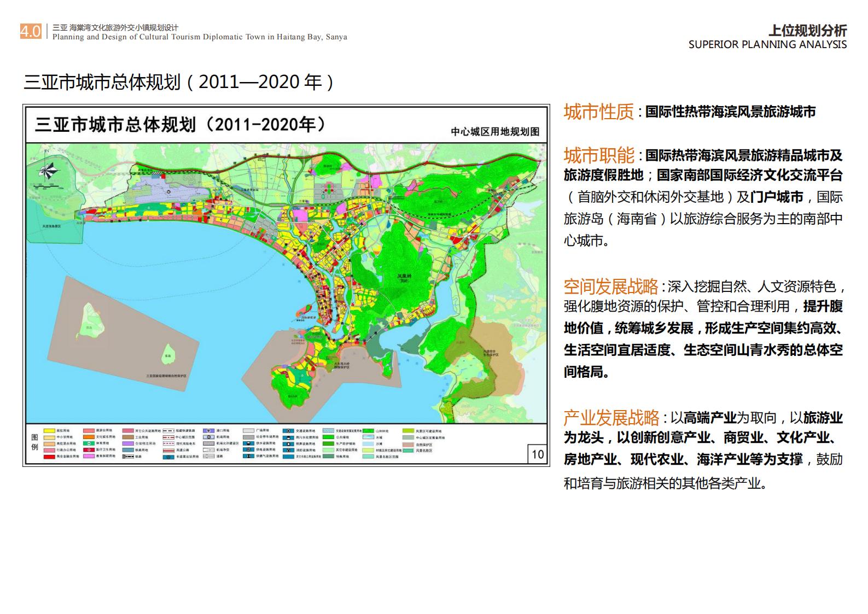Screen dimensions: 868x614
Task: Select the 水域 legend swatch
Action: (368, 437)
